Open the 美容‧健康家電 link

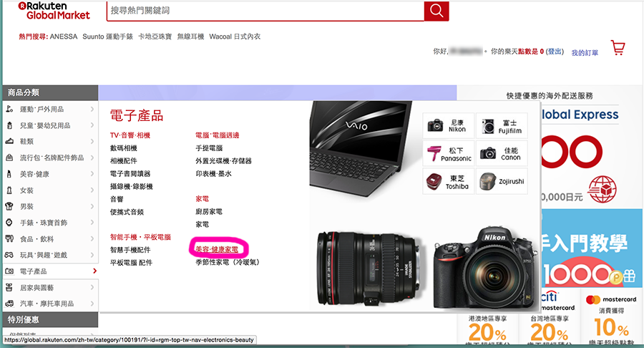217,248
